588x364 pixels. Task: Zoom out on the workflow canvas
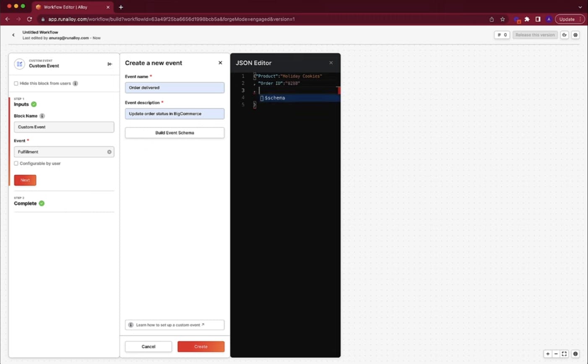click(556, 354)
